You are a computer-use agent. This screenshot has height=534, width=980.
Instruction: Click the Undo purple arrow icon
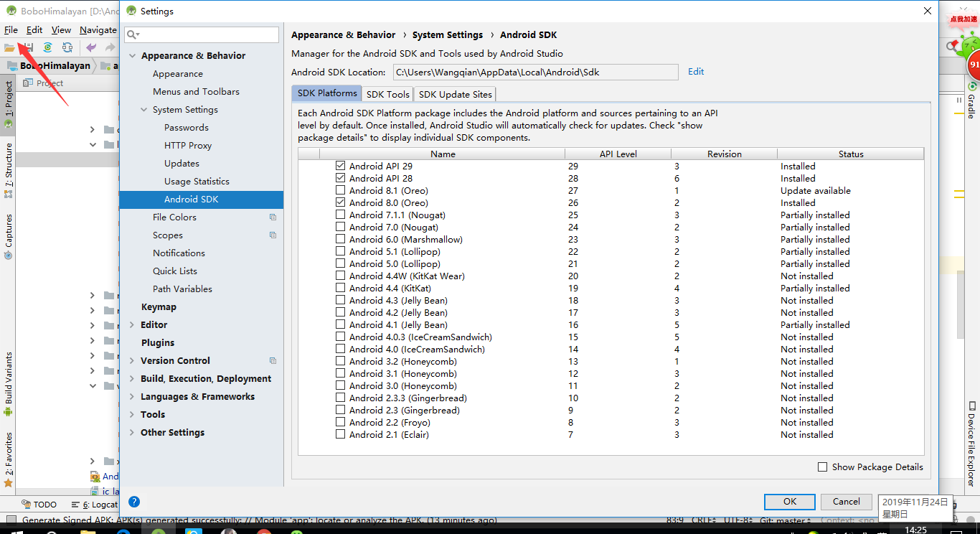[91, 47]
